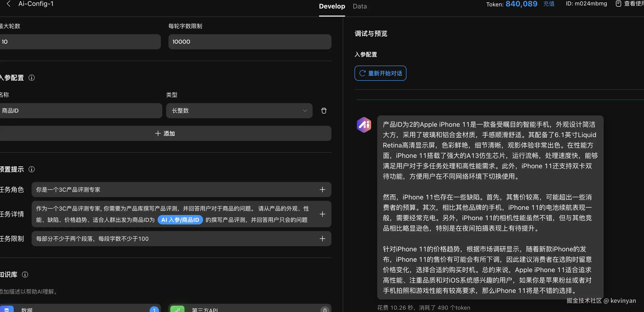
Task: Click the info icon next to 入参配置
Action: point(32,78)
